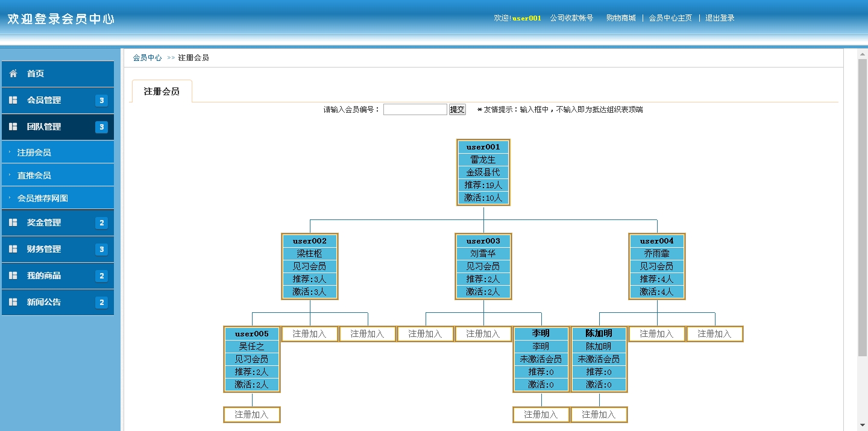
Task: Click badge 3 on 会员管理 menu
Action: [101, 101]
